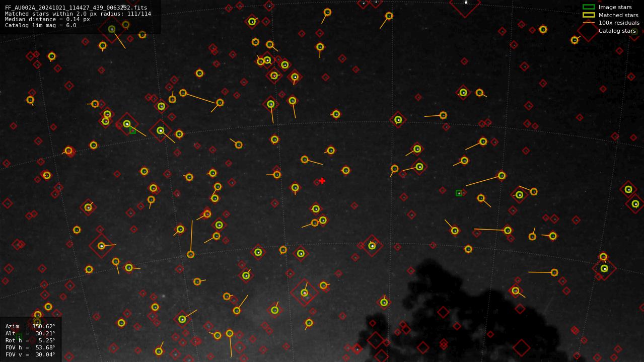
Task: Click the 'Azim = 350.62°' value
Action: [30, 326]
